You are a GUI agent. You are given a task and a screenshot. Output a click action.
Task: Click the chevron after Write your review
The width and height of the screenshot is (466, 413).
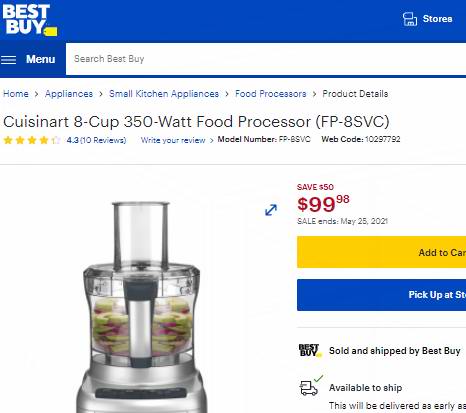211,141
